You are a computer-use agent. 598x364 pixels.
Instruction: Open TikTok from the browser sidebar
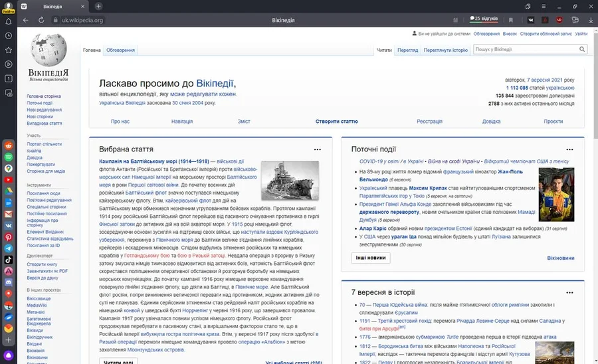pyautogui.click(x=9, y=260)
